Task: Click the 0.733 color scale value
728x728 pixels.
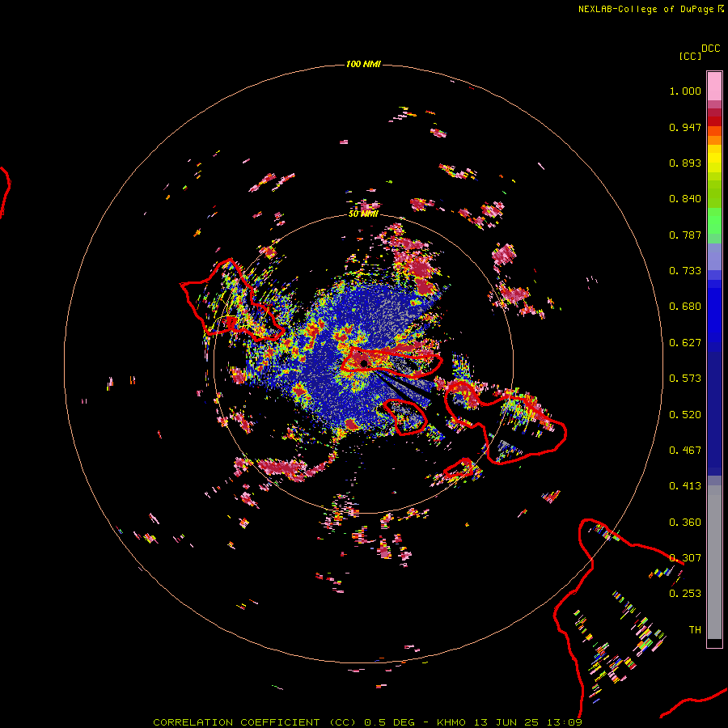Action: tap(685, 271)
